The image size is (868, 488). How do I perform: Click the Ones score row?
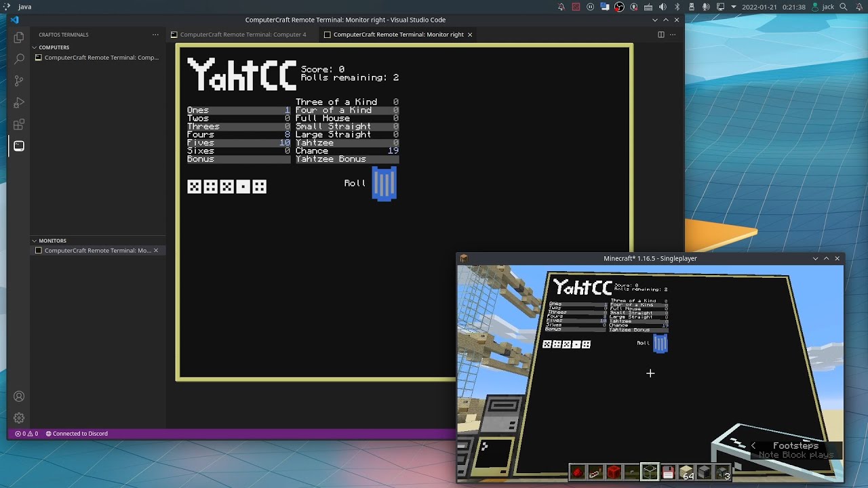click(239, 110)
